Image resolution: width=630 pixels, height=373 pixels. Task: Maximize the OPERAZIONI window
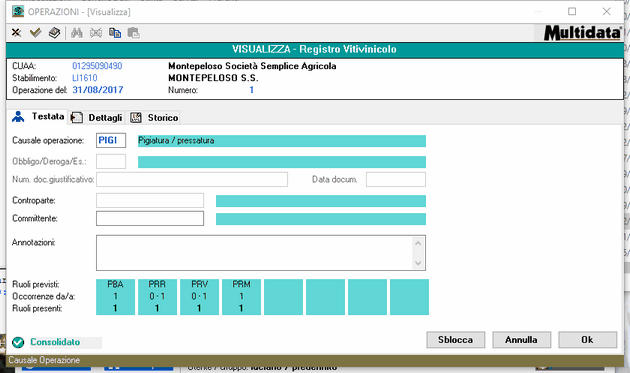[x=572, y=11]
